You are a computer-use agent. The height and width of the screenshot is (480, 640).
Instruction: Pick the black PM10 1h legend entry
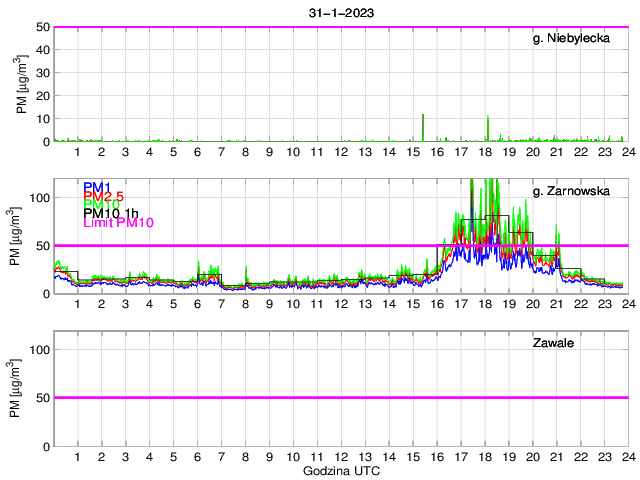pyautogui.click(x=112, y=212)
